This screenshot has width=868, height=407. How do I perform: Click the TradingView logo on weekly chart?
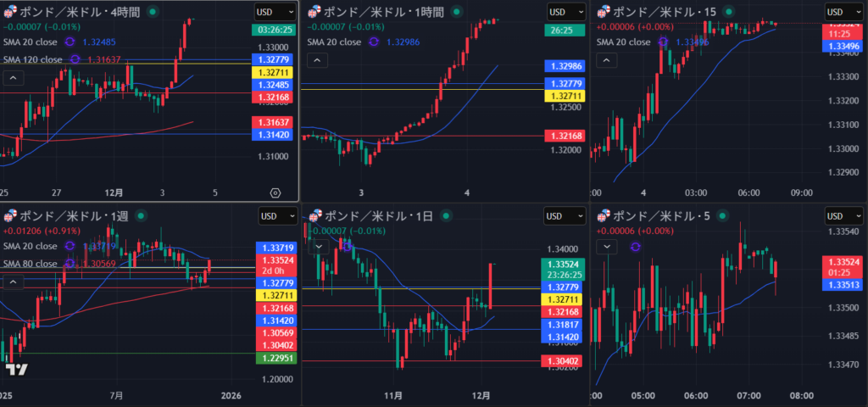point(15,369)
